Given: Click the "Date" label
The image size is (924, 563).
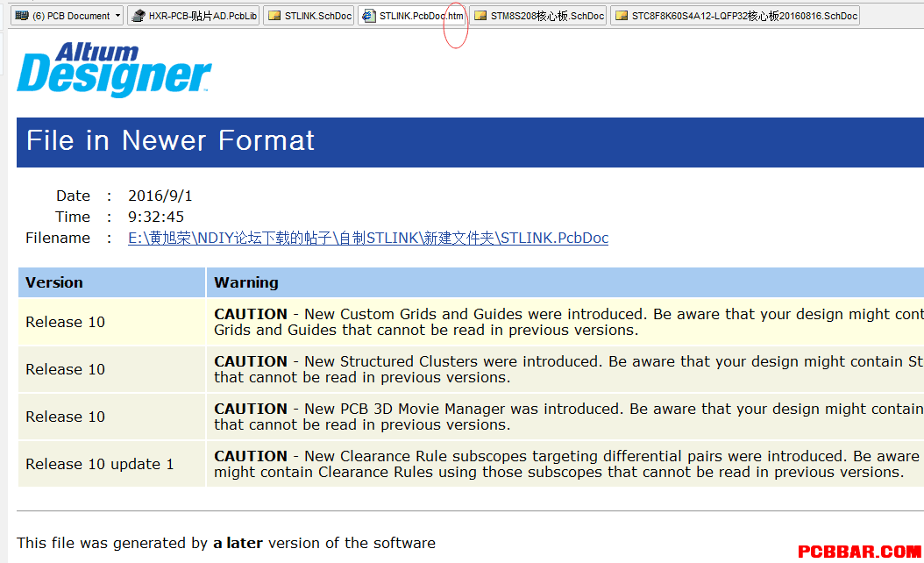Looking at the screenshot, I should click(x=73, y=196).
